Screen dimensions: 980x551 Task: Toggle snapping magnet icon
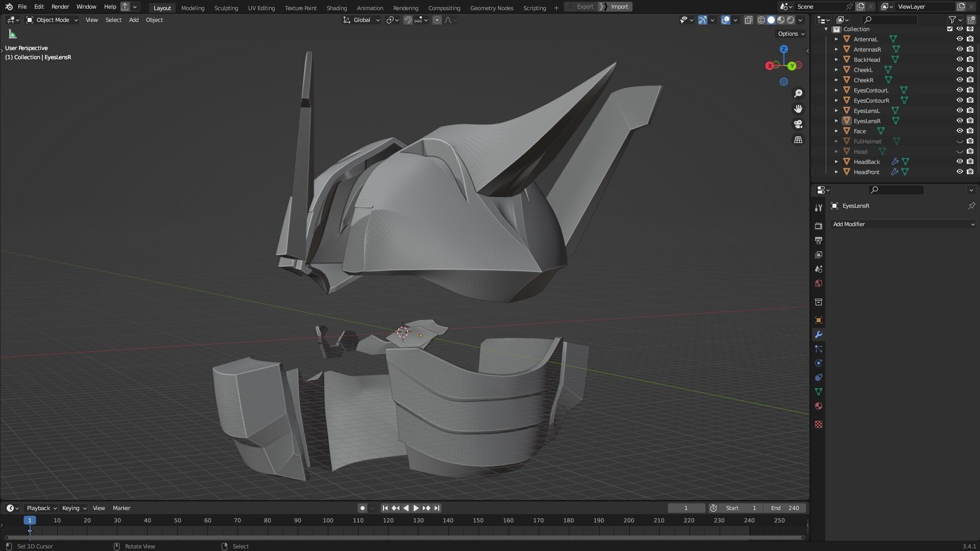[x=408, y=20]
